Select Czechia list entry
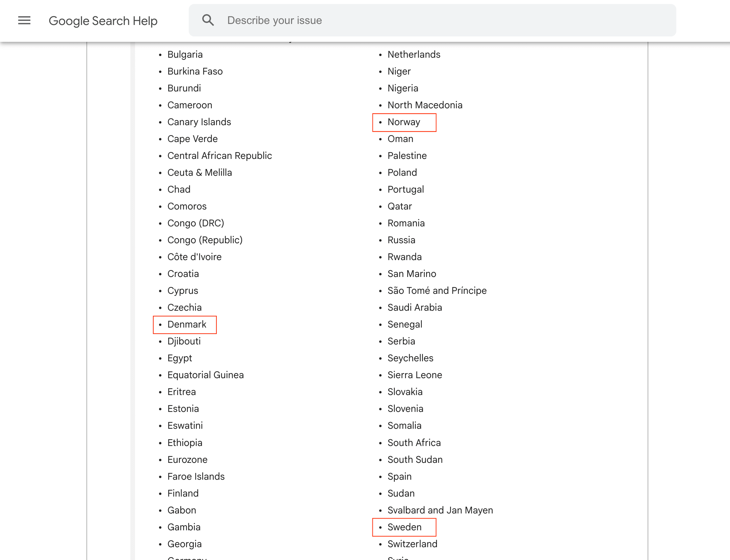 (x=184, y=307)
